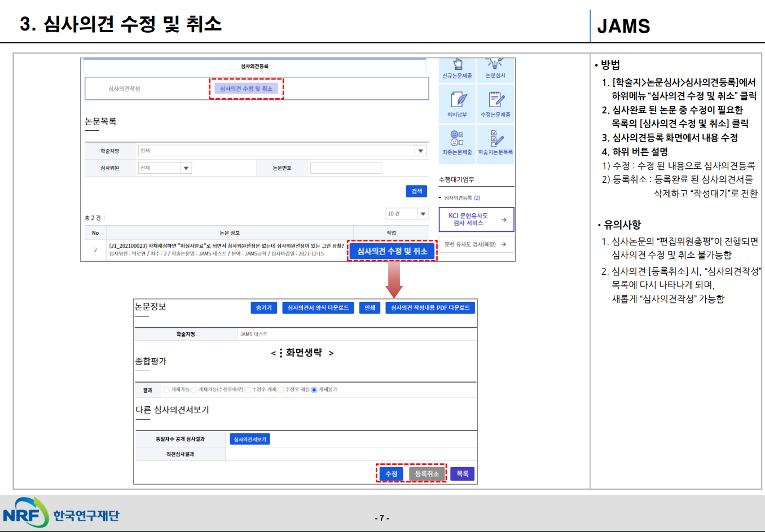This screenshot has height=532, width=765.
Task: Open 수정논문제출 notepad icon
Action: point(496,100)
